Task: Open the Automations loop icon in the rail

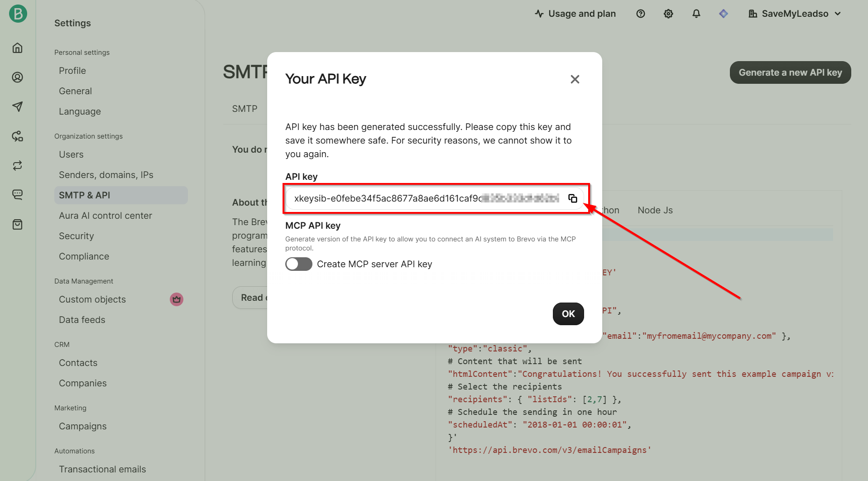Action: (18, 166)
